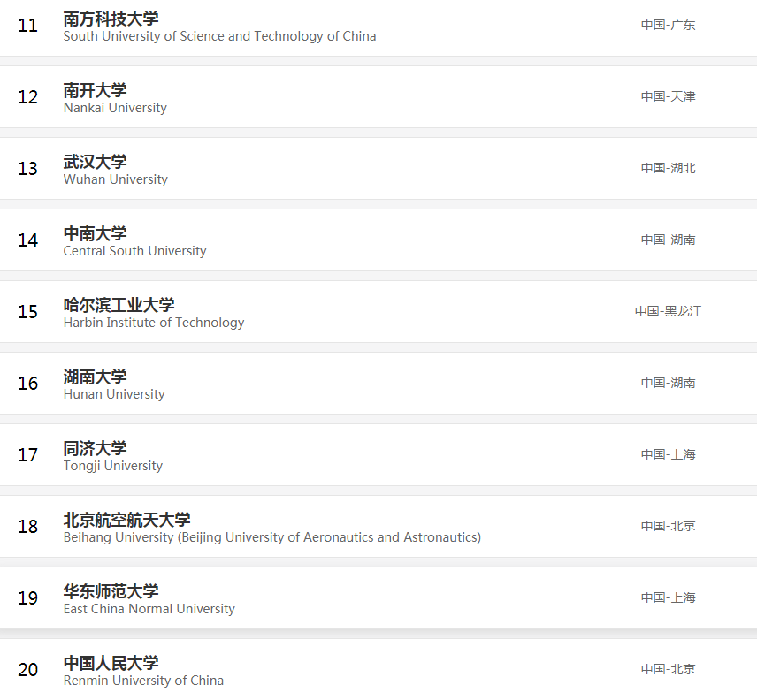The width and height of the screenshot is (757, 700).
Task: Click rank number 20 beside Renmin University
Action: [x=27, y=670]
